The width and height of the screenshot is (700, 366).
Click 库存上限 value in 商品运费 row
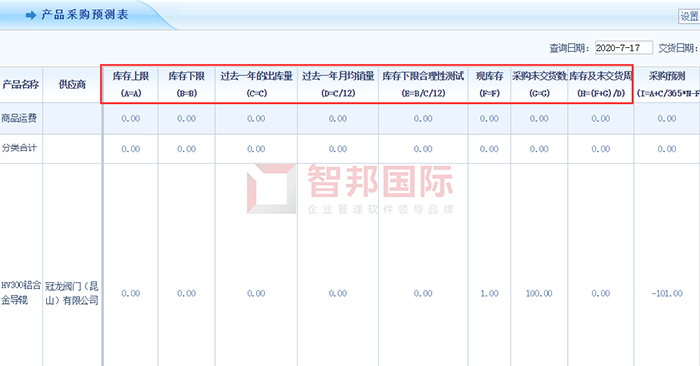[130, 119]
